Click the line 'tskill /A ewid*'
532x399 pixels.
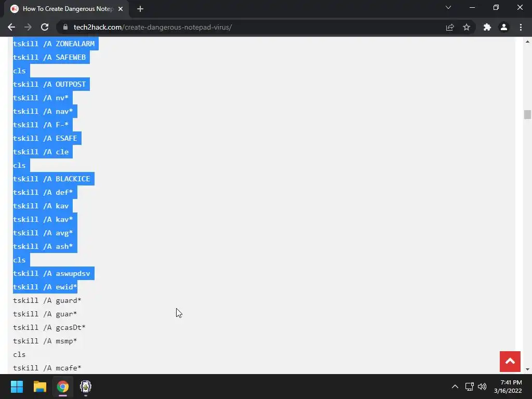45,287
